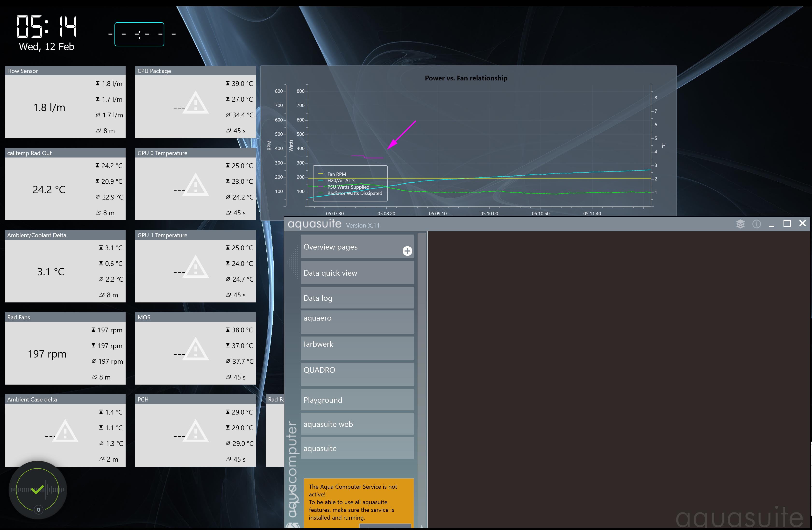
Task: Open the layers stack icon in title bar
Action: [x=740, y=224]
